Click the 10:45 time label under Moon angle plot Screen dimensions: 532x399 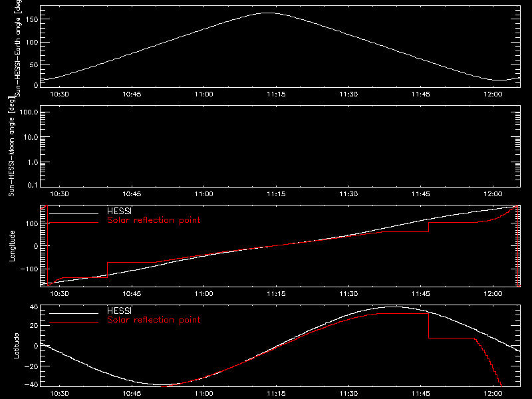[132, 194]
